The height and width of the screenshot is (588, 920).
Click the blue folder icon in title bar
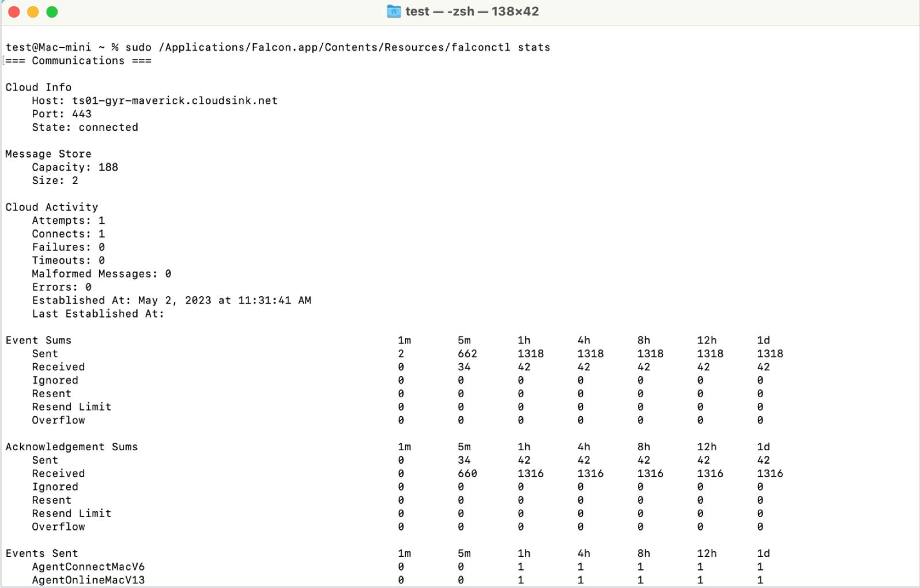[394, 12]
